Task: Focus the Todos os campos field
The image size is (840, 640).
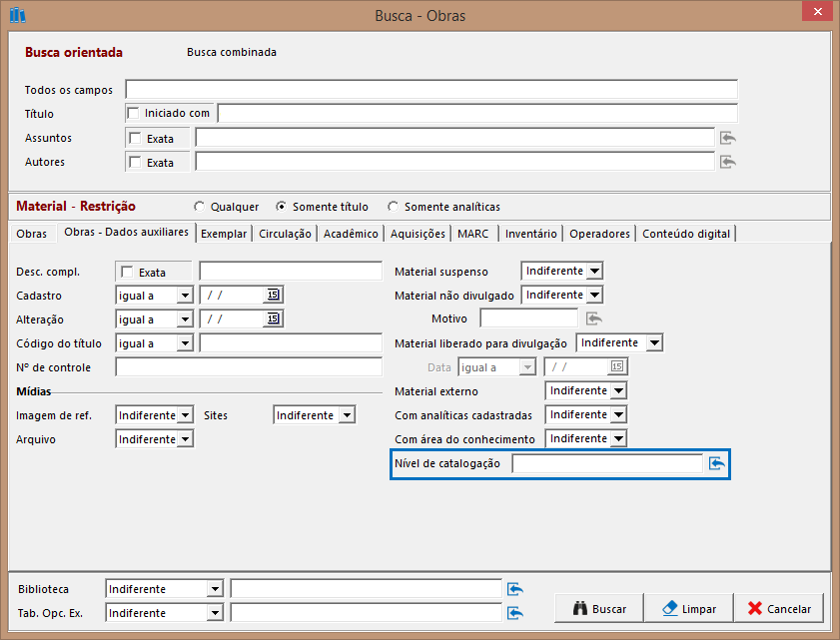Action: coord(431,89)
